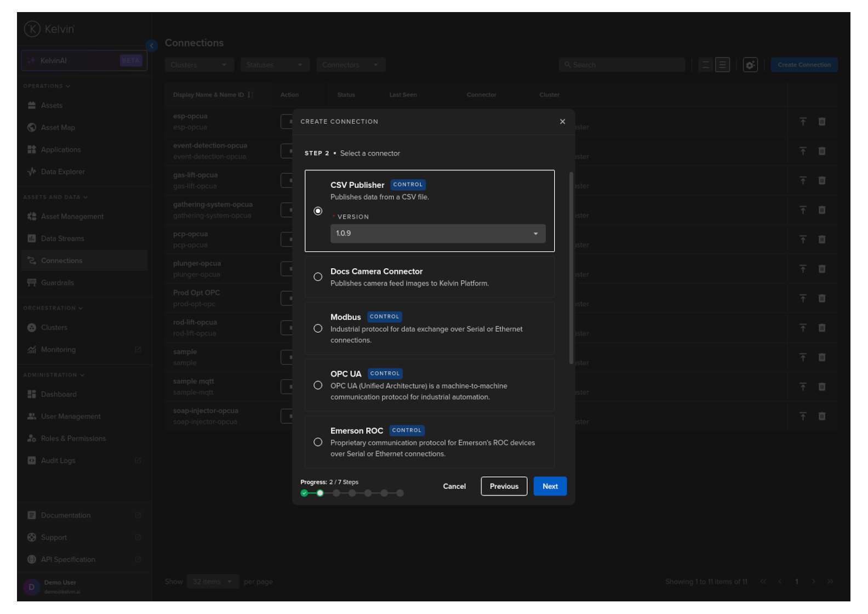Collapse the sidebar with the arrow button
Image resolution: width=868 pixels, height=614 pixels.
coord(152,46)
